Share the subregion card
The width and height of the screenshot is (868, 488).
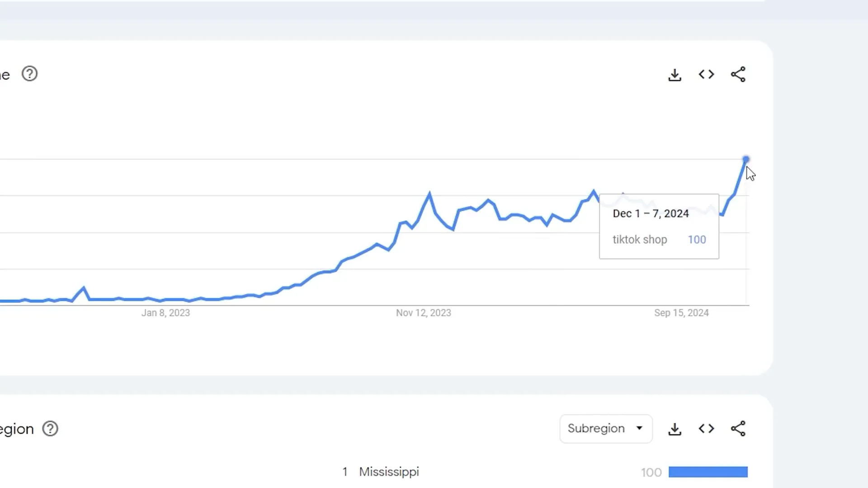(738, 428)
